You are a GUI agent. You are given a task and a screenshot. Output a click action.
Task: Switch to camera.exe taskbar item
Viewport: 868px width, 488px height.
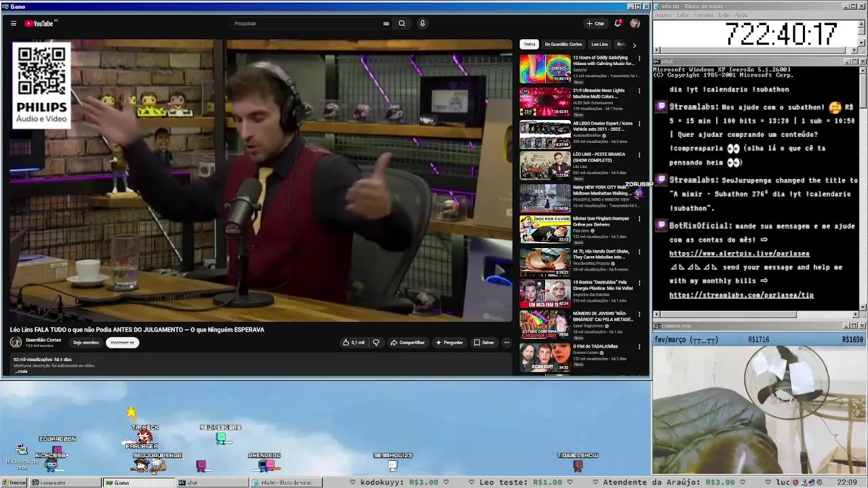(x=66, y=483)
